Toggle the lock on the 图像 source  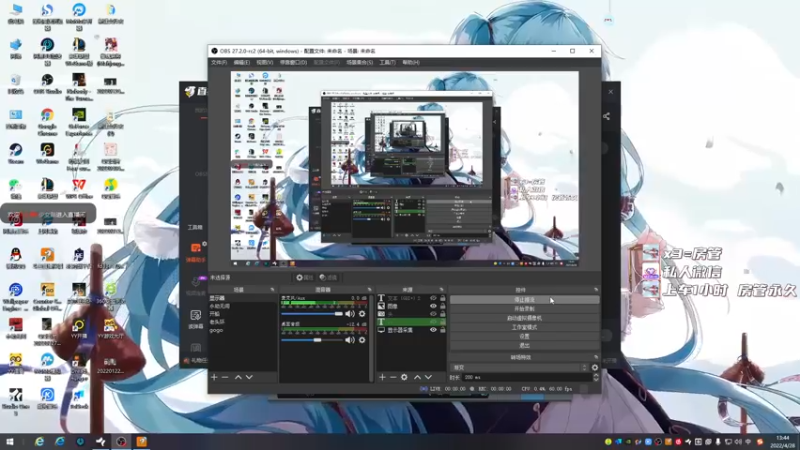442,306
